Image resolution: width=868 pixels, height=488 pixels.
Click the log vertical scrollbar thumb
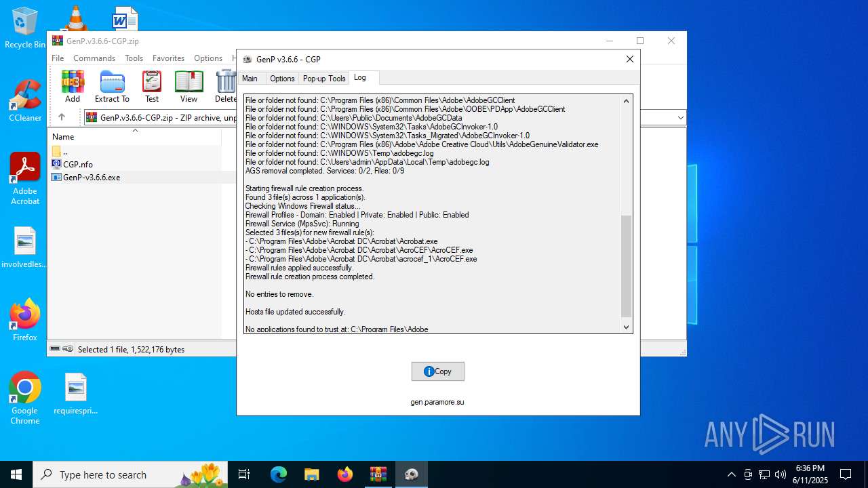click(x=626, y=266)
